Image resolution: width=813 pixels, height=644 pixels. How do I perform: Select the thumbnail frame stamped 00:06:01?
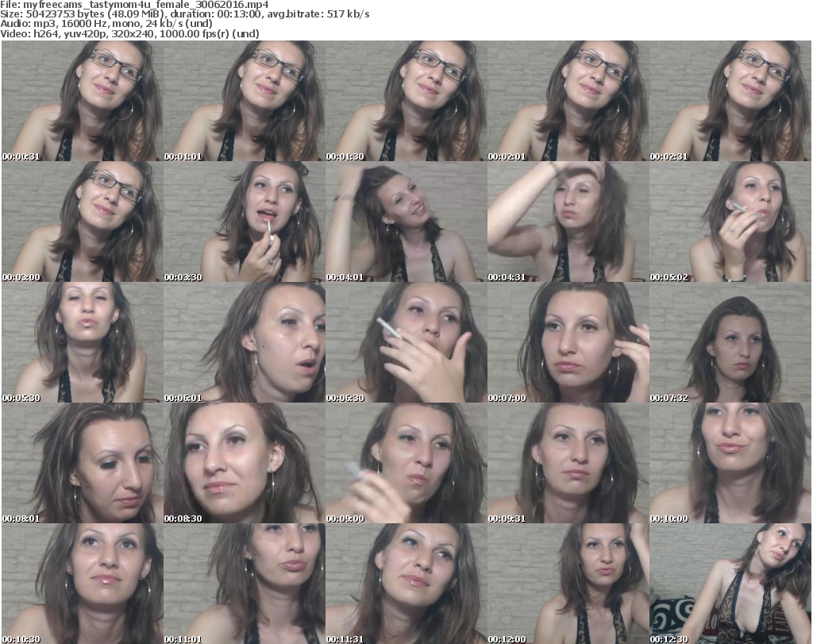pos(245,343)
